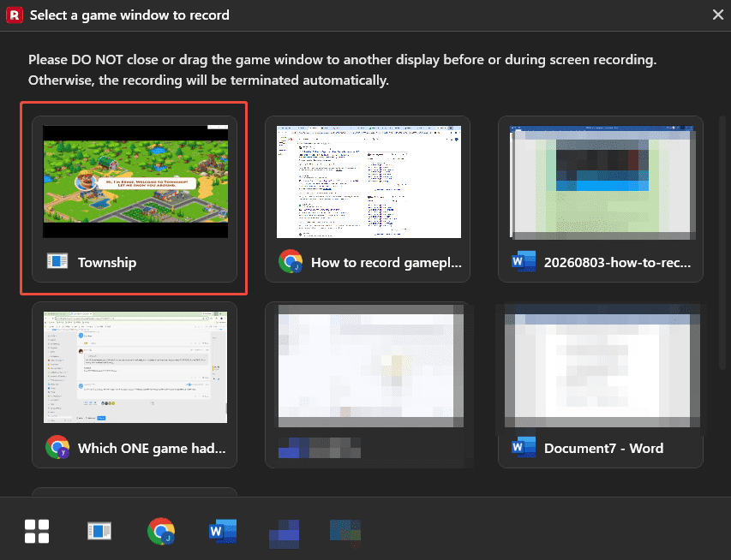Show all windows using the grid filter icon
The width and height of the screenshot is (731, 560).
(37, 532)
